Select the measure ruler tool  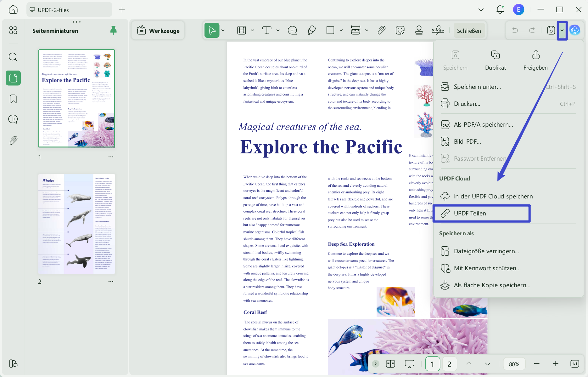tap(356, 30)
